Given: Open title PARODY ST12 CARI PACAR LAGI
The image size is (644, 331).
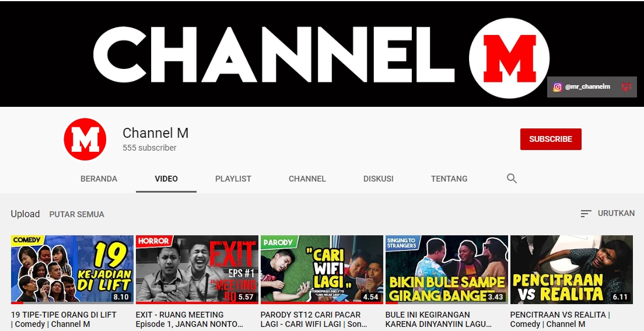Looking at the screenshot, I should pos(314,319).
